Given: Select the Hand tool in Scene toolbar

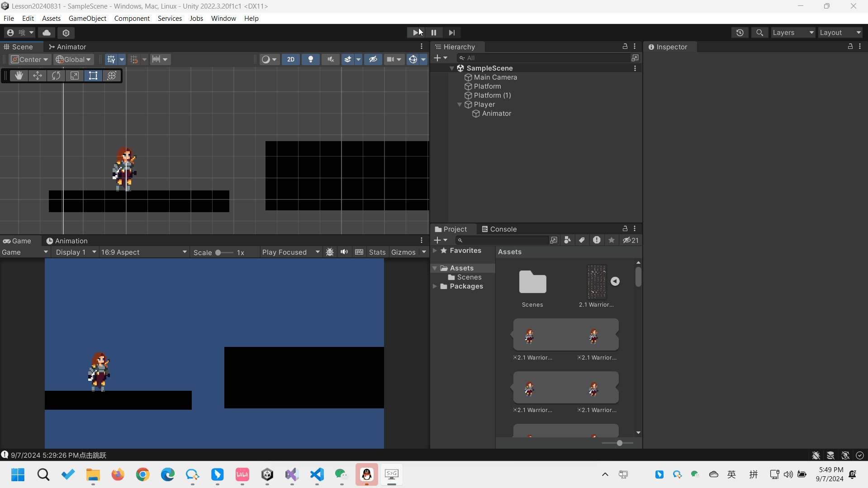Looking at the screenshot, I should [19, 76].
